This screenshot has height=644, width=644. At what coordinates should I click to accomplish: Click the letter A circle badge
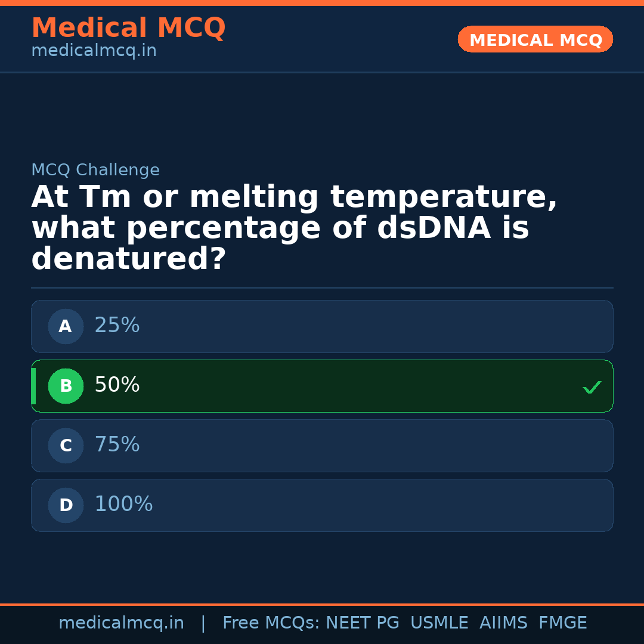66,326
